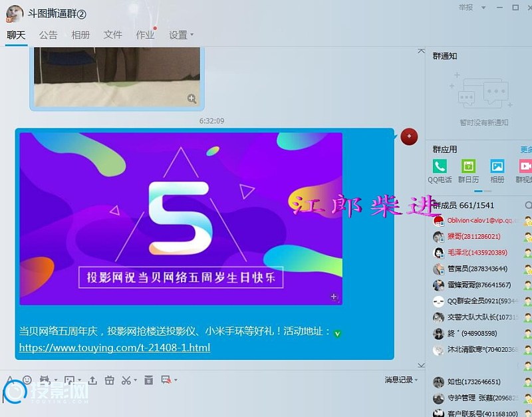Click 毛泽北's avatar in member list
Viewport: 532px width, 417px height.
[438, 253]
